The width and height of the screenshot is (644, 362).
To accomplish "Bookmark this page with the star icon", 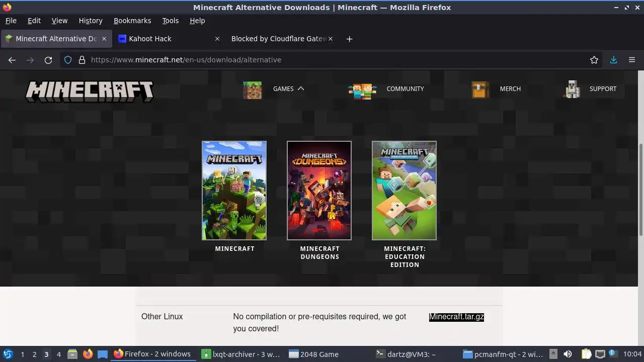I will (x=594, y=60).
